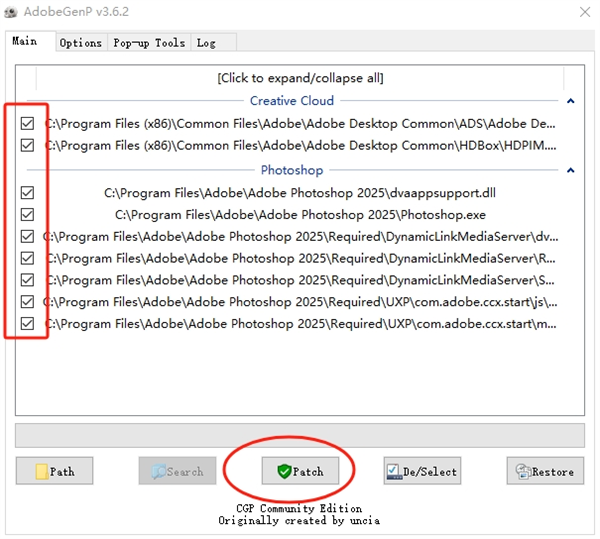Click the CGP Community Edition text

(x=299, y=508)
